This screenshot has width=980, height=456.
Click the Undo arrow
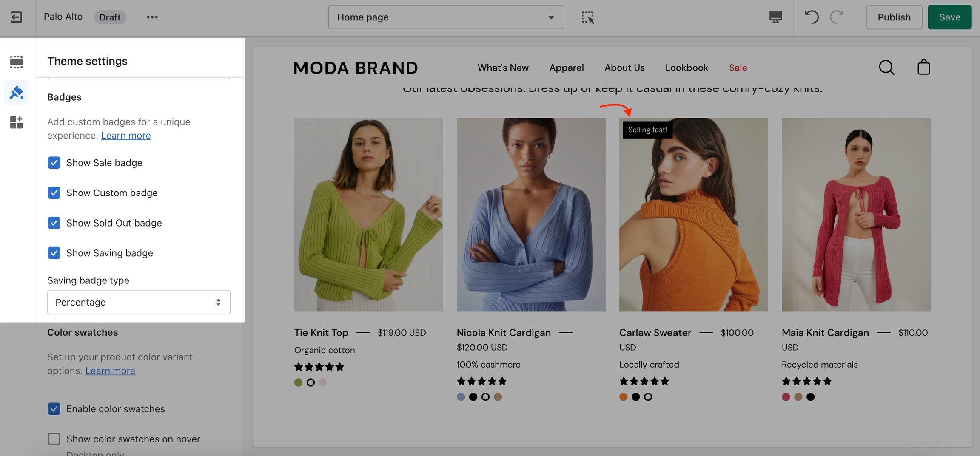click(812, 17)
